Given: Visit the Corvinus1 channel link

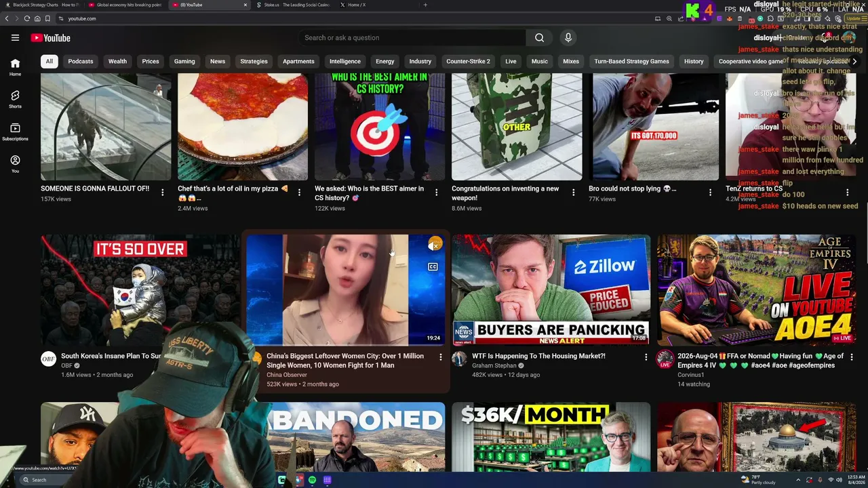Looking at the screenshot, I should [691, 375].
